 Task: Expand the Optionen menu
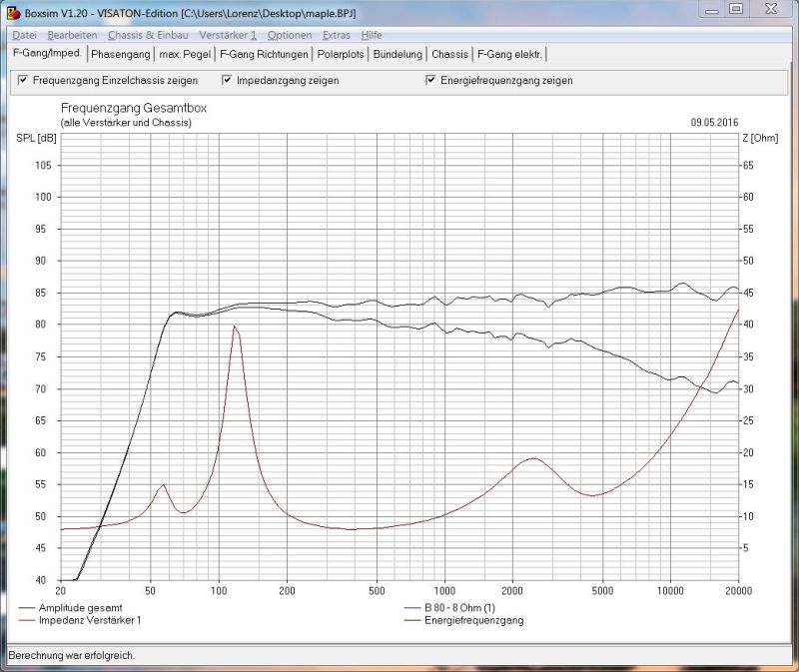tap(290, 35)
